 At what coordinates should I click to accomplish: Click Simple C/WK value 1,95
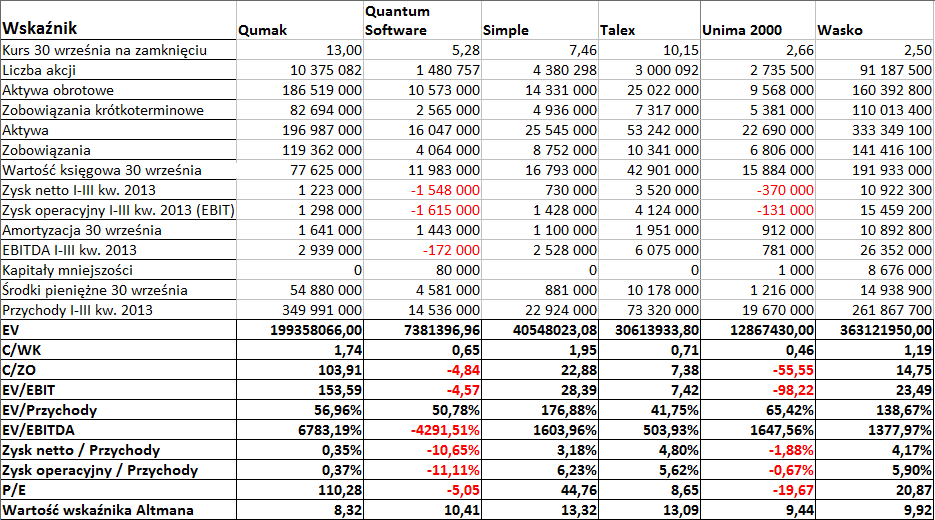click(x=583, y=350)
